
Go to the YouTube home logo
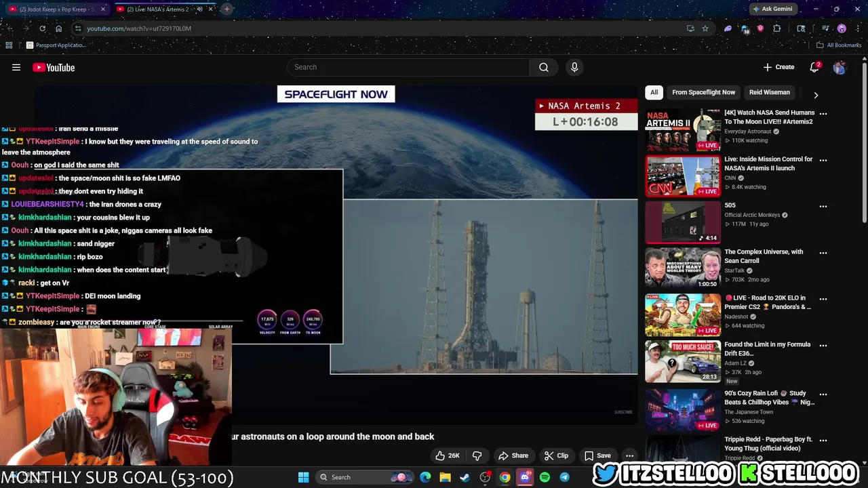[54, 67]
